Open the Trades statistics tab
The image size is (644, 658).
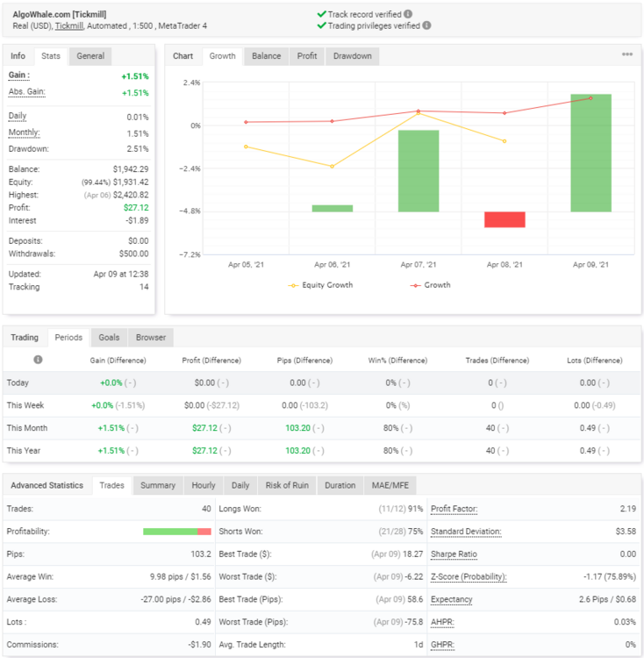pos(111,485)
